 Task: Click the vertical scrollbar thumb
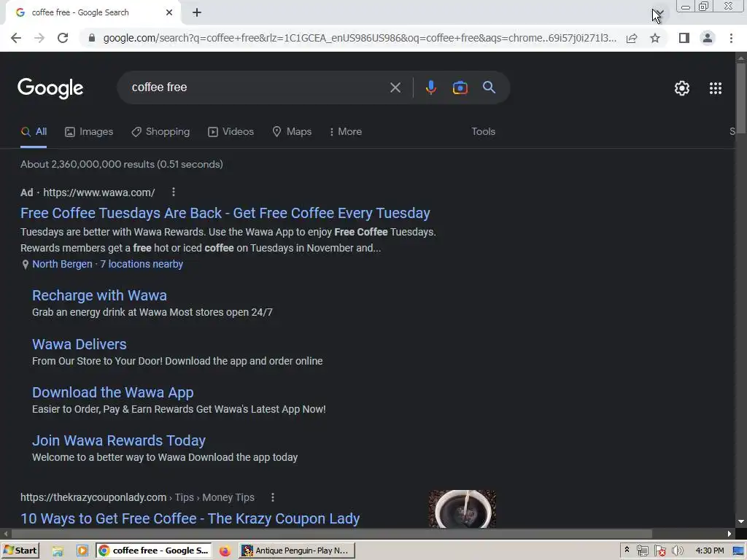coord(741,98)
